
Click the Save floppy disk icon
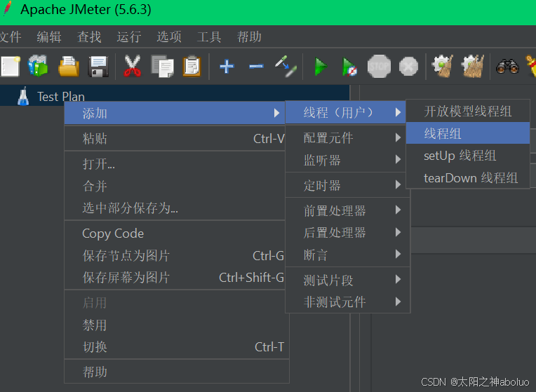pyautogui.click(x=98, y=67)
